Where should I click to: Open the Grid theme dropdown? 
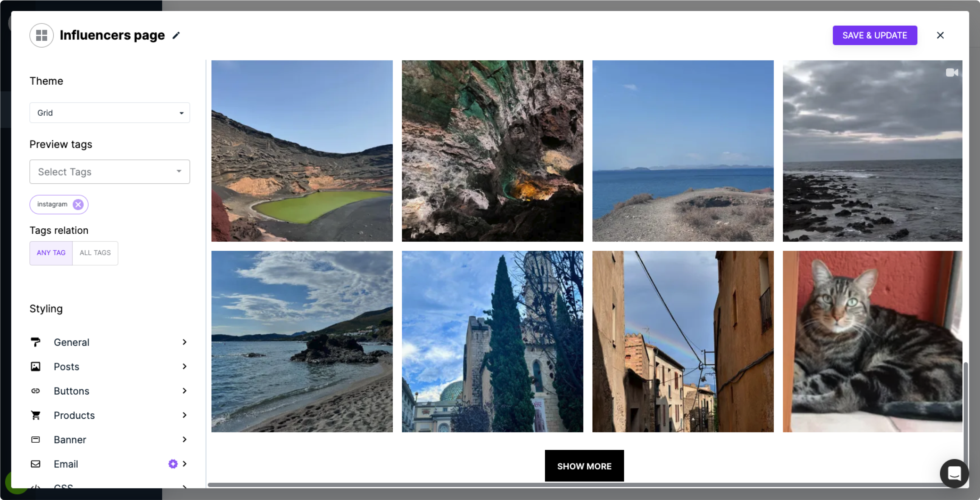pos(110,113)
